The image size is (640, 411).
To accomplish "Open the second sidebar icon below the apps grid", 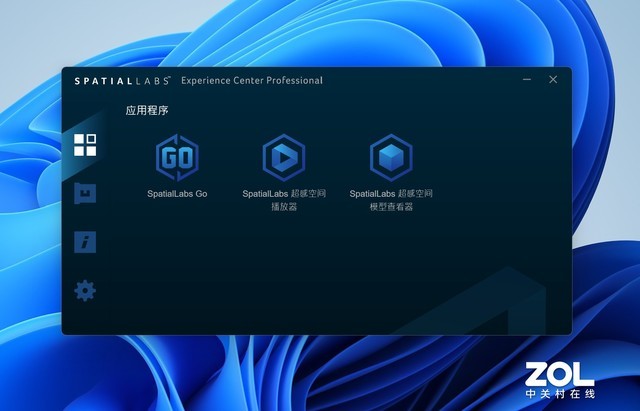I will (x=85, y=193).
